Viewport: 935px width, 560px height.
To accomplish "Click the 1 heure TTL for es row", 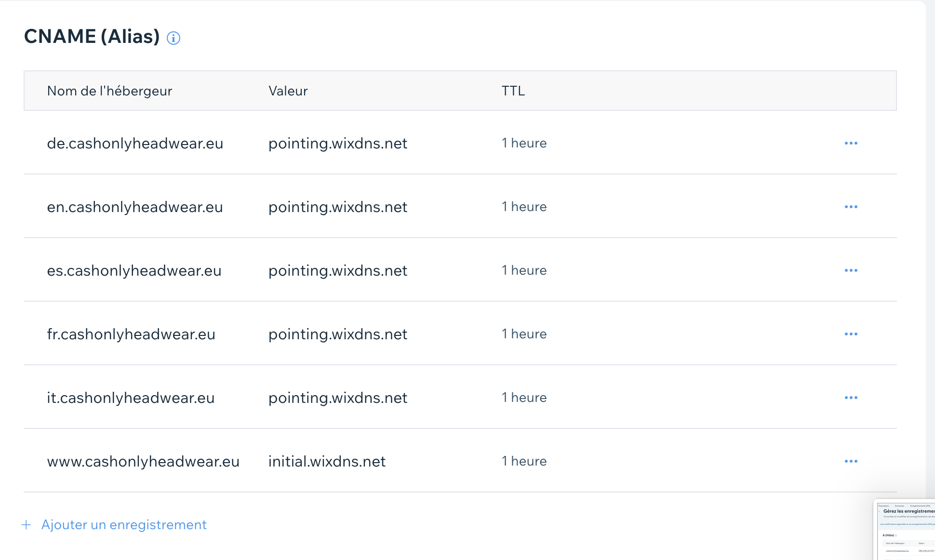I will click(524, 270).
